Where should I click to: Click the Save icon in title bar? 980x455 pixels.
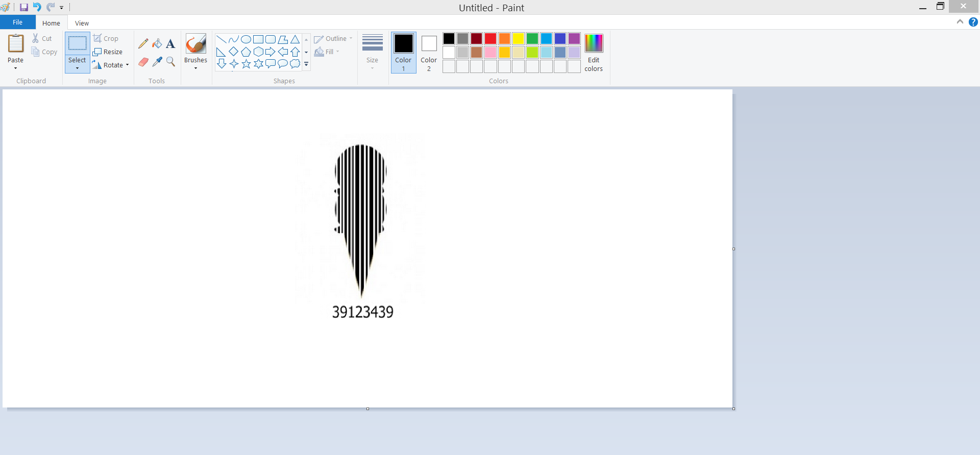24,7
